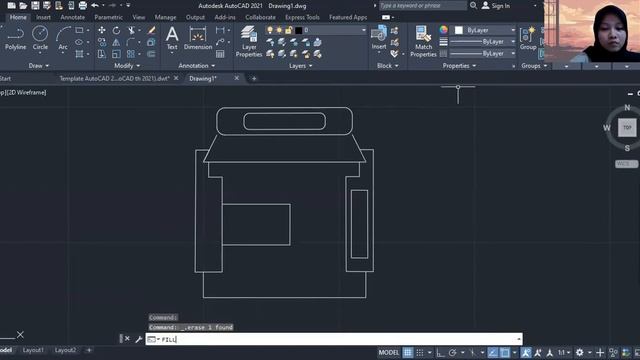Viewport: 640px width, 360px height.
Task: Click the Undo arrow
Action: point(95,6)
